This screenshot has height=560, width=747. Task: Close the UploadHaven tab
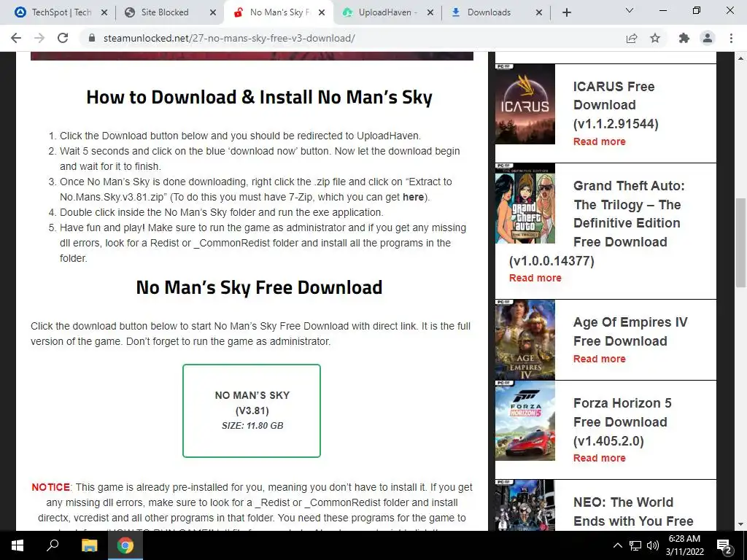430,13
